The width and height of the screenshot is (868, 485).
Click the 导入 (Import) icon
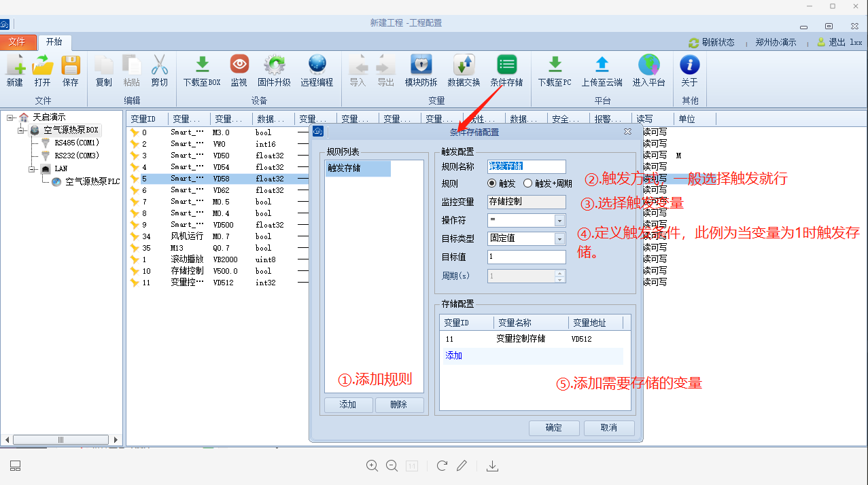[x=358, y=65]
